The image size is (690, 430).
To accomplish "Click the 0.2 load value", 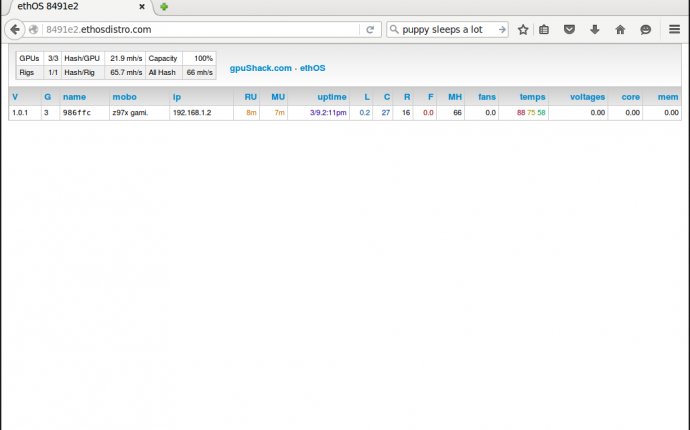I will tap(365, 113).
